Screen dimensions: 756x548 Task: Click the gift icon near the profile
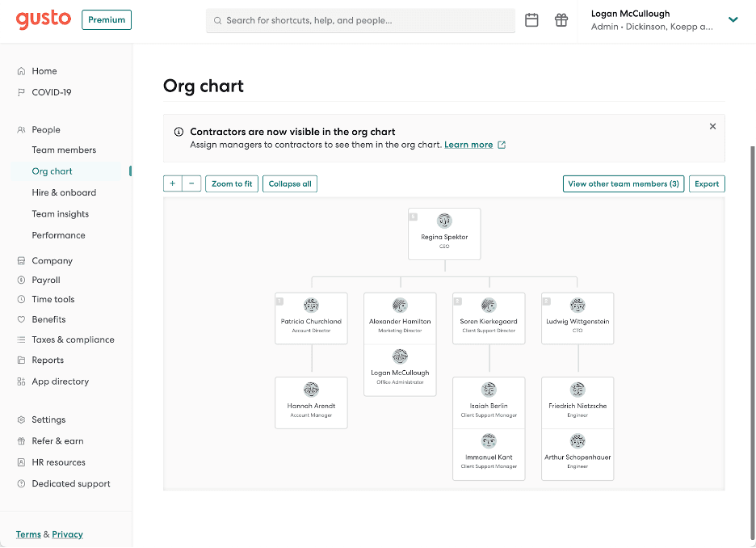coord(561,19)
